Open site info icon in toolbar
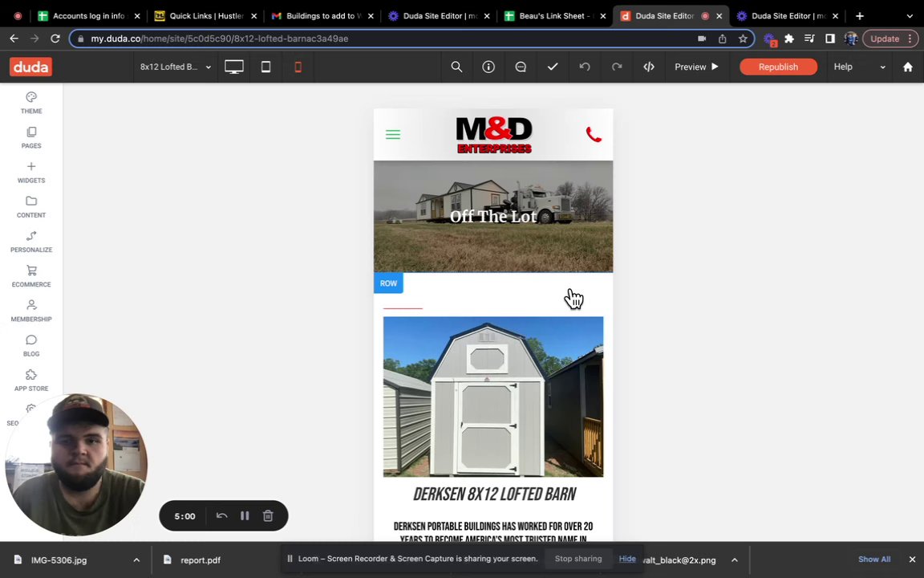 pyautogui.click(x=488, y=67)
